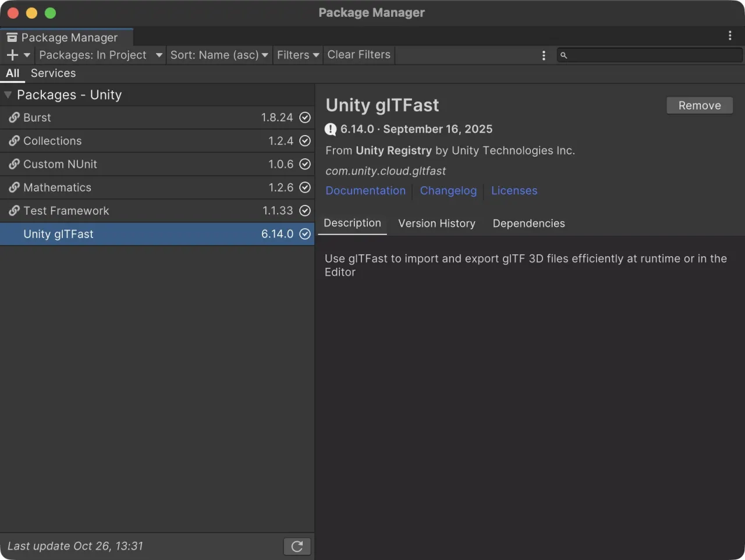Select the All tab
This screenshot has height=560, width=745.
[x=12, y=73]
